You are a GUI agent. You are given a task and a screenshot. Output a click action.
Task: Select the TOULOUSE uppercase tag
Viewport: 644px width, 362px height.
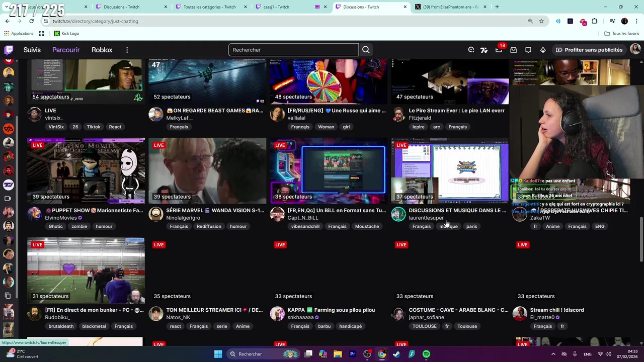425,326
